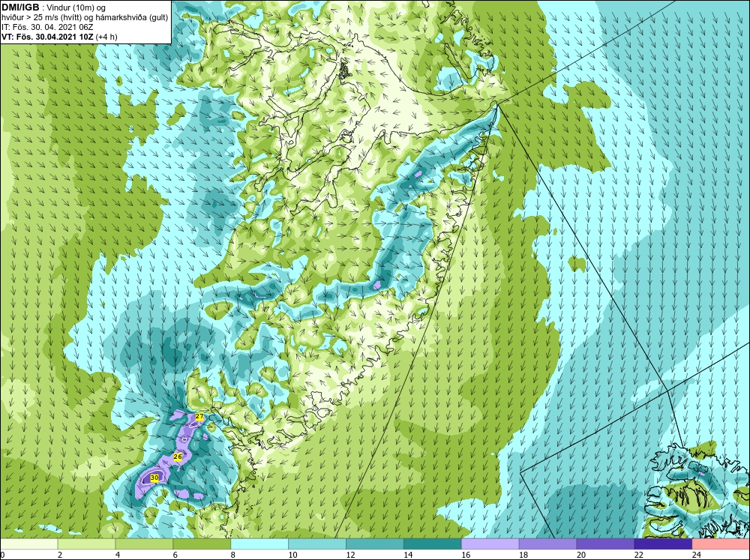Click the light cyan 8–10 m/s legend swatch

click(x=259, y=544)
